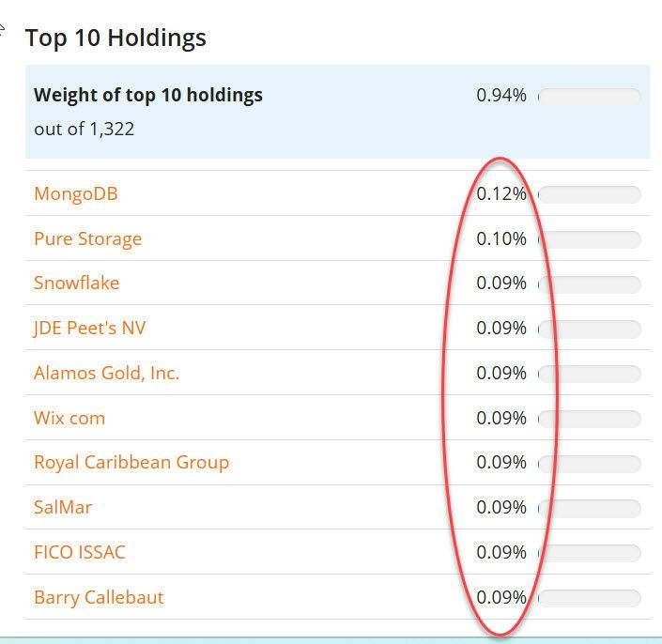Open the MongoDB holding link
This screenshot has height=644, width=662.
point(75,194)
